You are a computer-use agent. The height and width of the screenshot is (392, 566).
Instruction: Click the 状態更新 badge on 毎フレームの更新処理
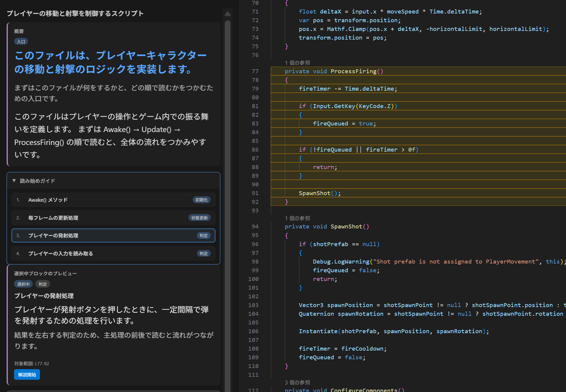(199, 218)
